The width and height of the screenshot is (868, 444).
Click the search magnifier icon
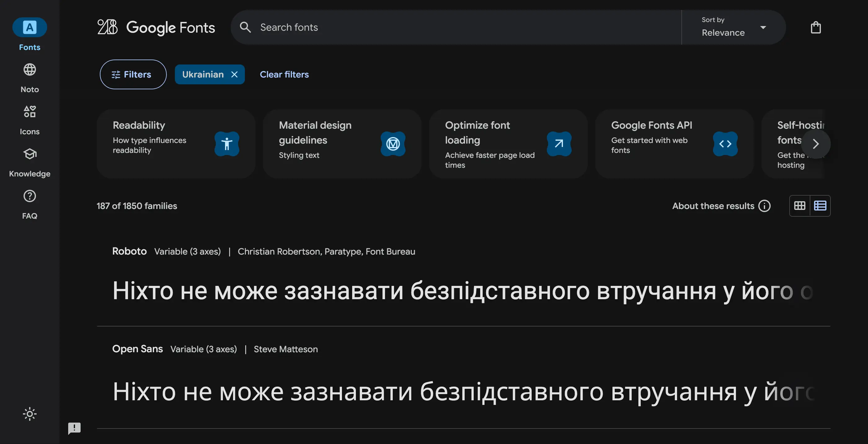pyautogui.click(x=245, y=27)
